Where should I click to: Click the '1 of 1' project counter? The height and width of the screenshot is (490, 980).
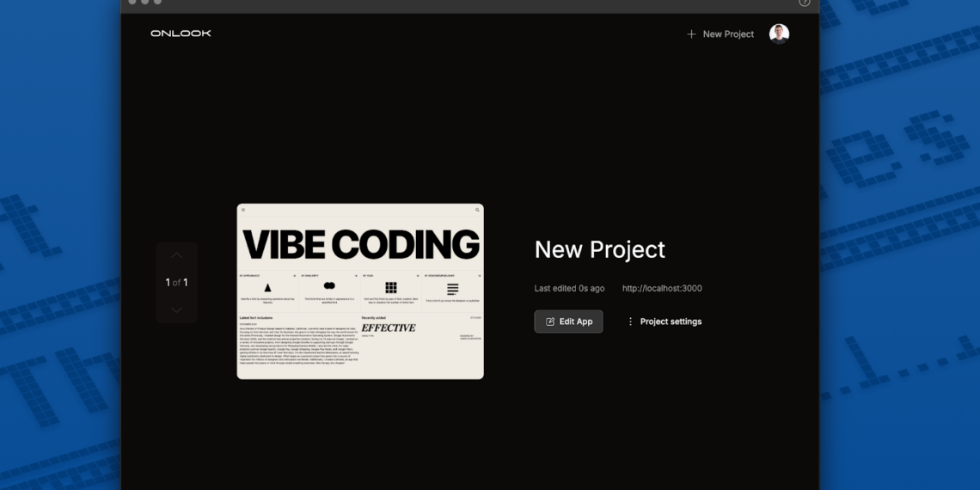coord(176,283)
